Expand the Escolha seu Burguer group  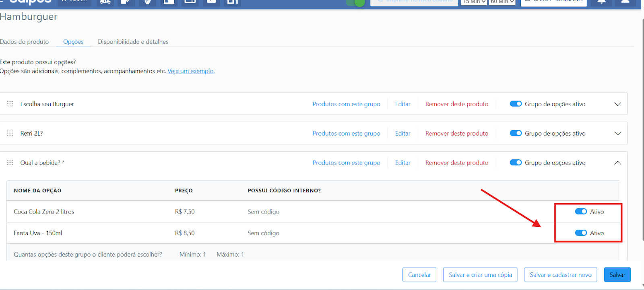[x=617, y=104]
